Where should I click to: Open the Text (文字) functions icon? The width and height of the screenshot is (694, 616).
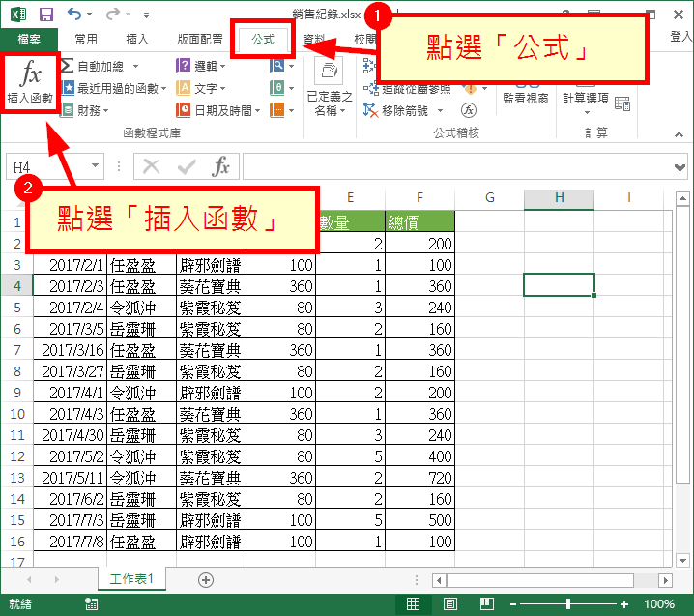click(184, 88)
